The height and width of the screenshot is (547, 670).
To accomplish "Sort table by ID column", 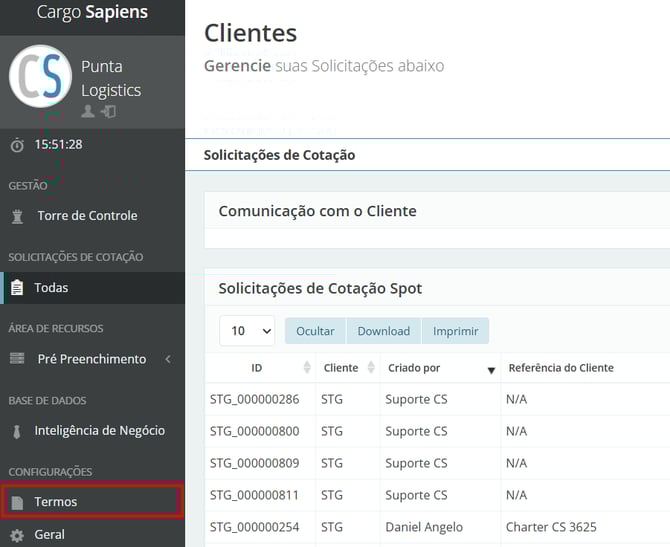I will (306, 368).
